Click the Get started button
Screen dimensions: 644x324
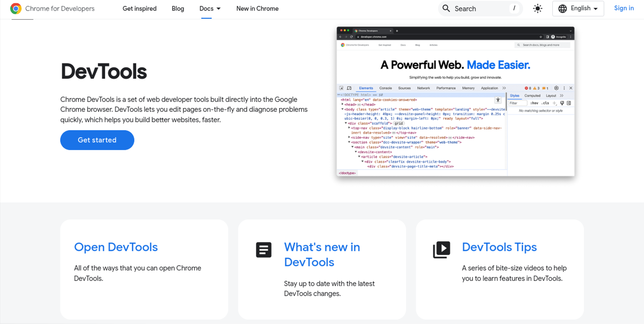tap(97, 140)
